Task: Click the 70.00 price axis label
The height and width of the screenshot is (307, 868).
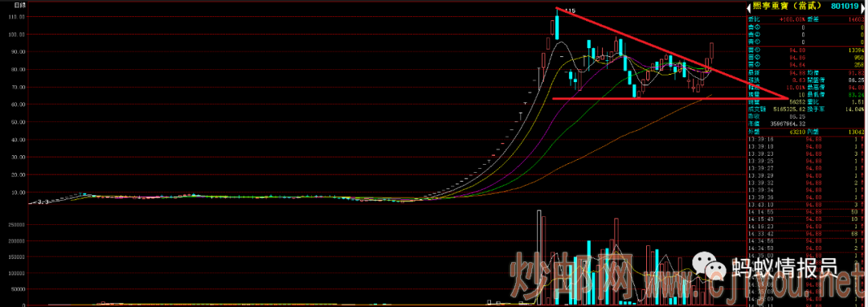Action: (x=18, y=88)
